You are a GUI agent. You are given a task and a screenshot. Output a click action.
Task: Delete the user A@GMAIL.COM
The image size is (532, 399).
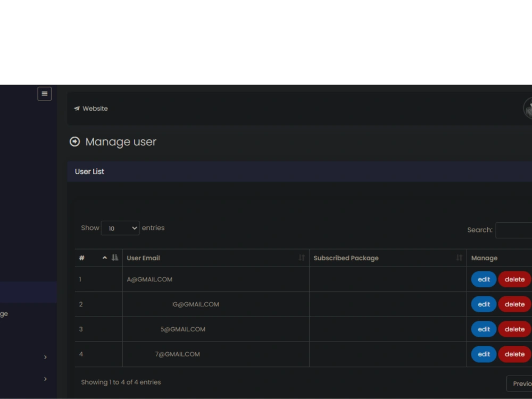click(514, 279)
